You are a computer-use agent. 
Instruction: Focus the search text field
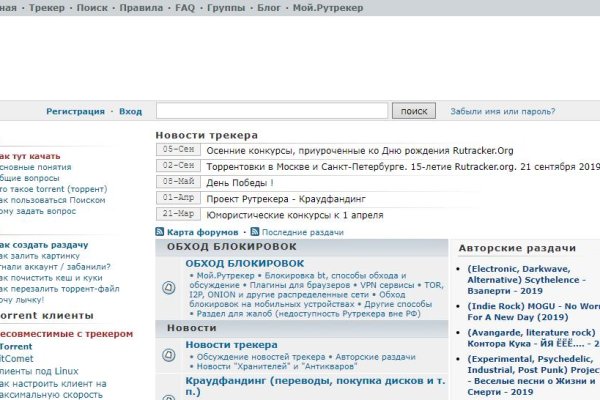point(273,112)
